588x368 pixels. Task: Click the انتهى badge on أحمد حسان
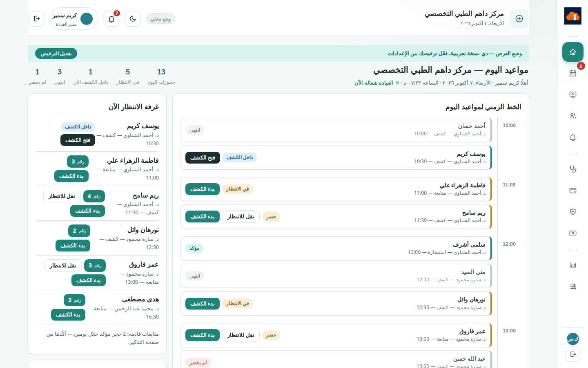coord(195,130)
